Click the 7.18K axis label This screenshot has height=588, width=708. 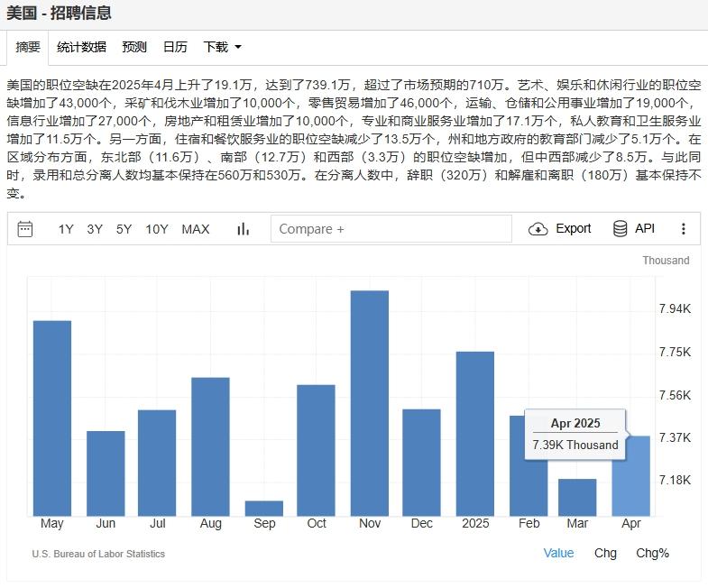click(x=675, y=480)
